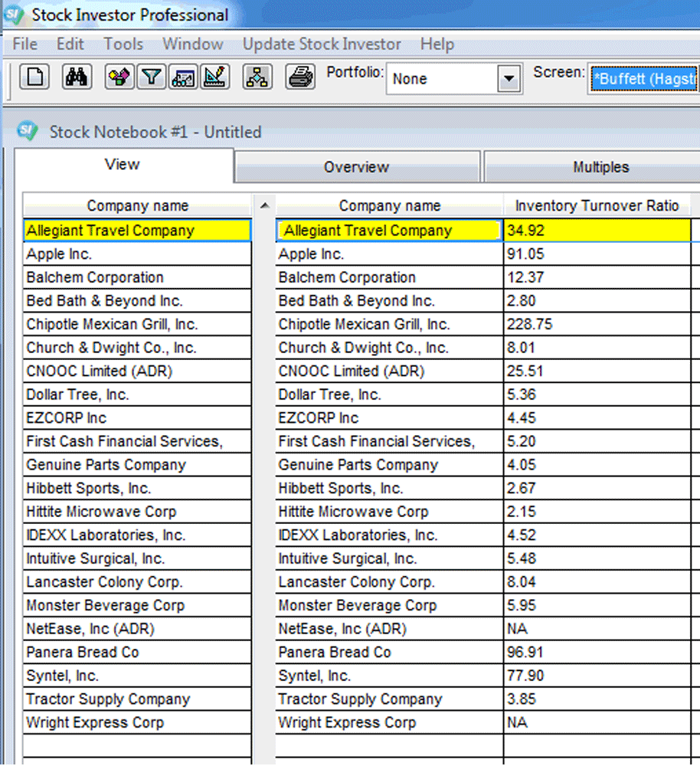
Task: Click the flowchart hierarchy toolbar icon
Action: [257, 77]
